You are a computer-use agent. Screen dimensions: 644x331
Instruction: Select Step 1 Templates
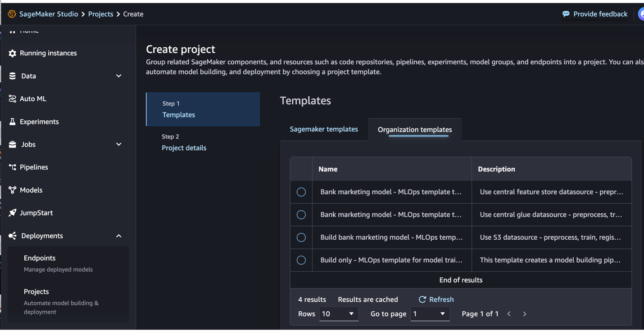point(203,109)
